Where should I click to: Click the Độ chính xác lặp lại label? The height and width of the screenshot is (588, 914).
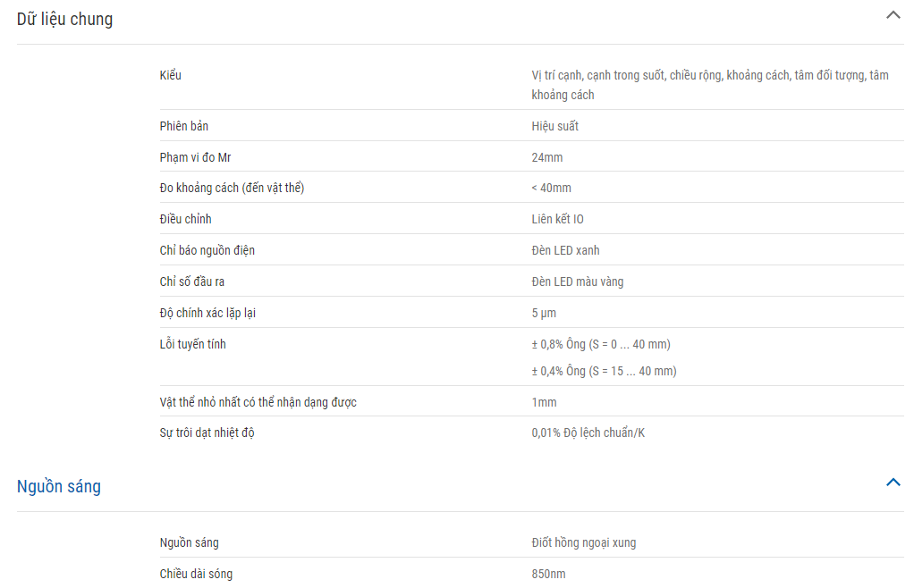[207, 313]
